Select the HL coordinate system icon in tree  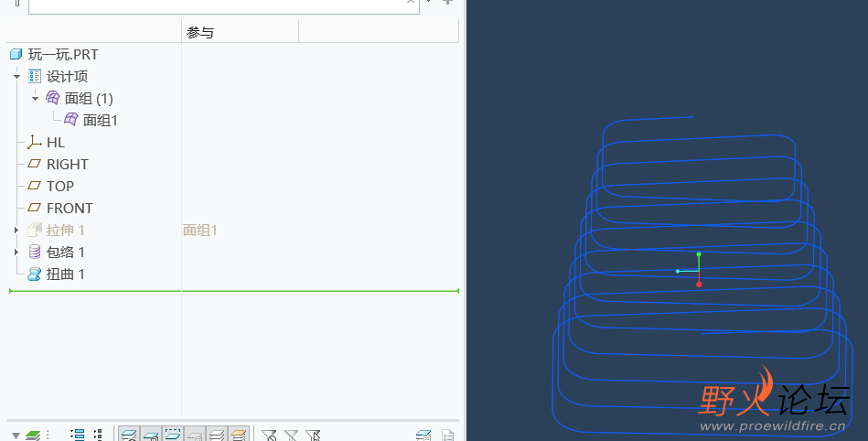[35, 142]
